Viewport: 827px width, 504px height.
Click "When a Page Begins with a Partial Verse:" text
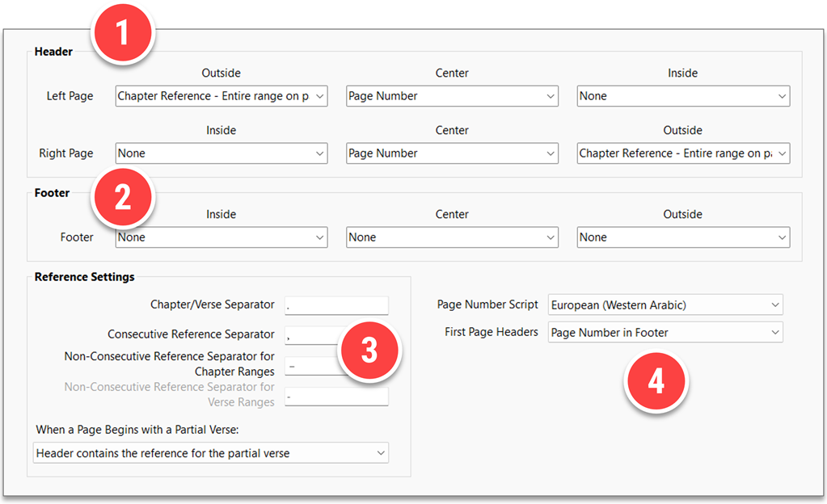137,430
